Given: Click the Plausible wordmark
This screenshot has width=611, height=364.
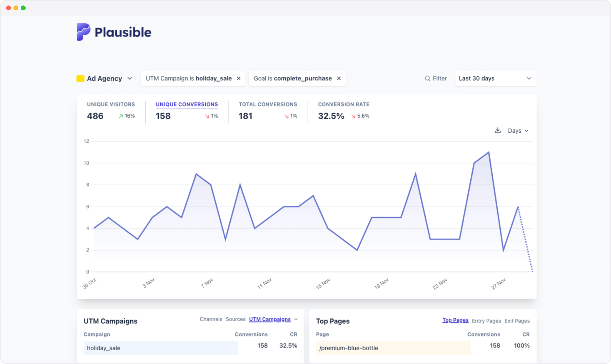Looking at the screenshot, I should click(x=123, y=32).
